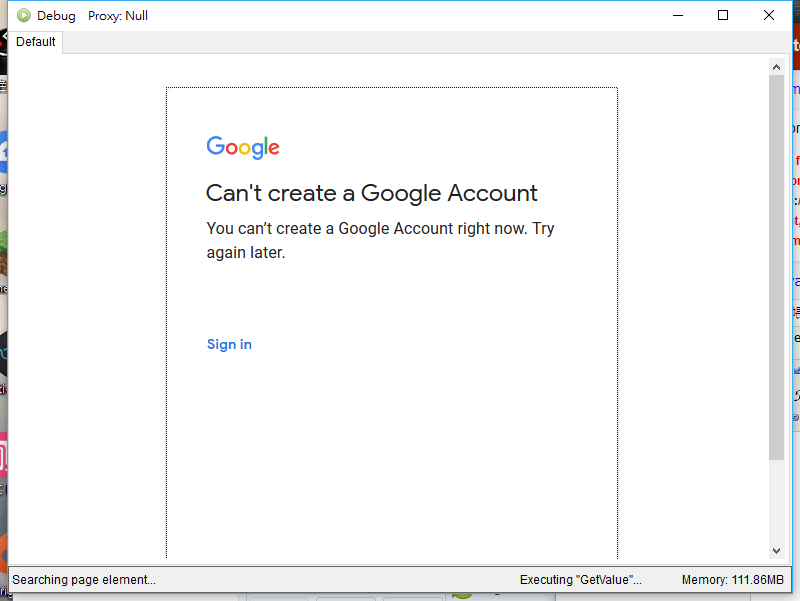Screen dimensions: 800x601
Task: Select the Default tab
Action: pyautogui.click(x=36, y=42)
